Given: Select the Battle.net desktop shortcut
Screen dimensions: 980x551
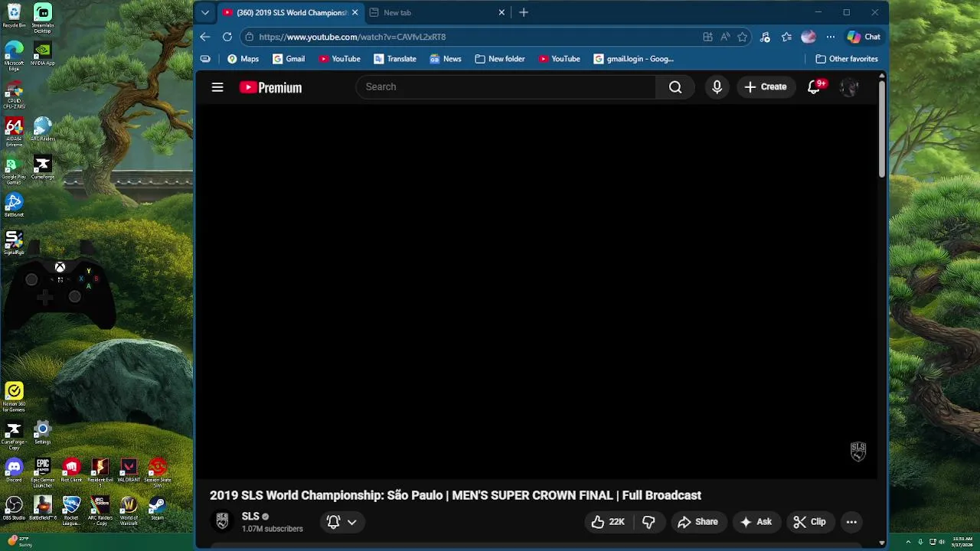Looking at the screenshot, I should 14,205.
